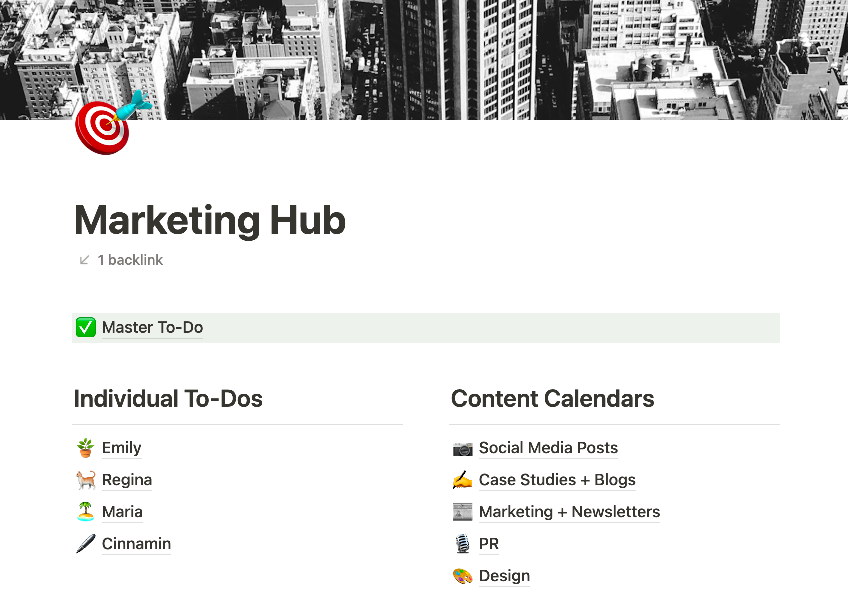Open the Marketing + Newsletters page
848x616 pixels.
[569, 512]
